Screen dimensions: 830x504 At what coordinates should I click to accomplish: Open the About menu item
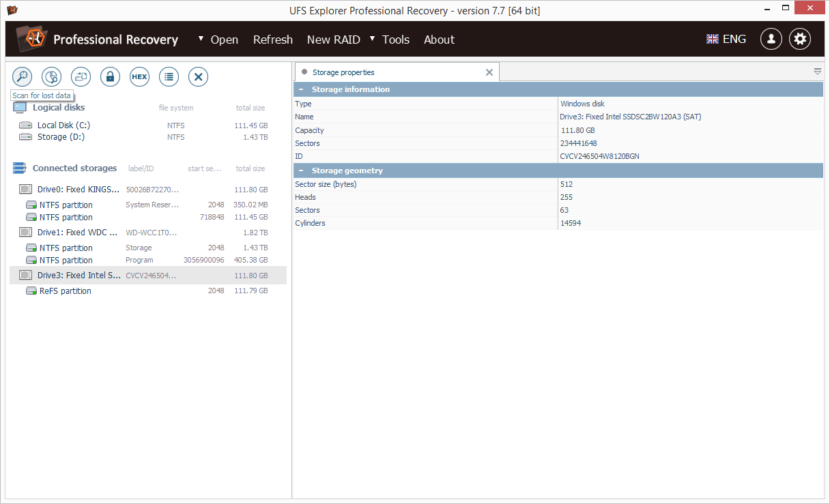pos(439,40)
